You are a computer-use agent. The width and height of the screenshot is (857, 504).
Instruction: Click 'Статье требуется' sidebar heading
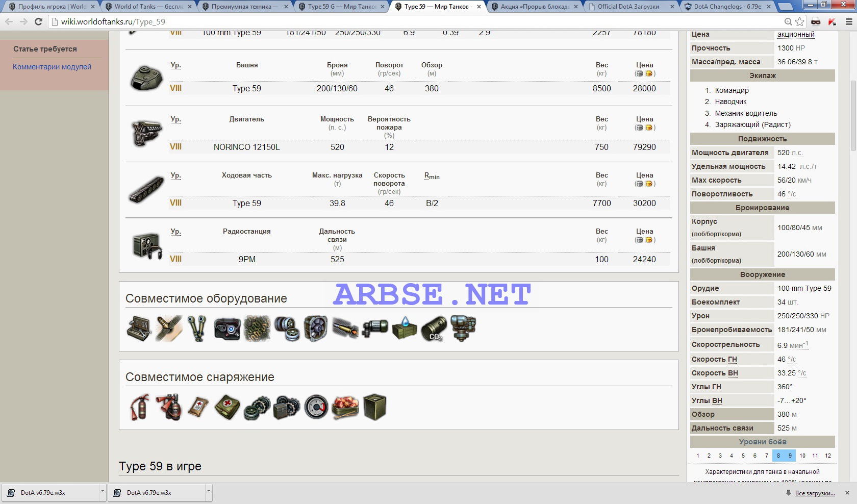pos(45,49)
